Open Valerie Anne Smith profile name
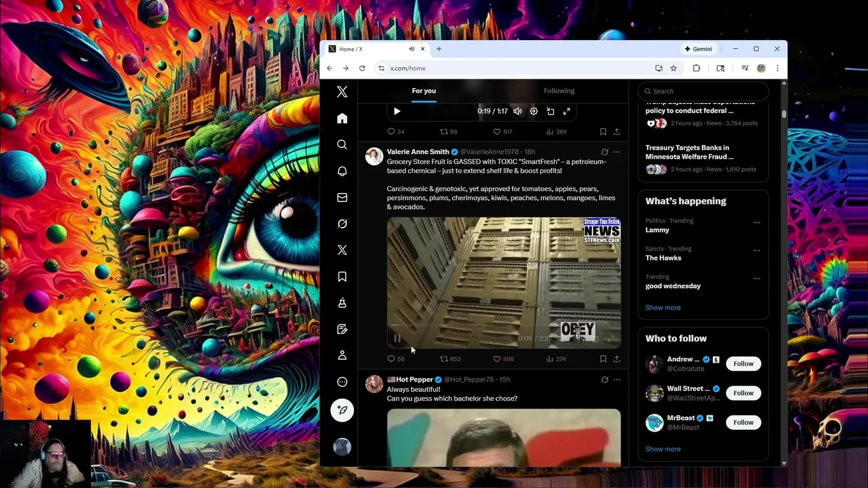The image size is (868, 488). click(x=418, y=152)
